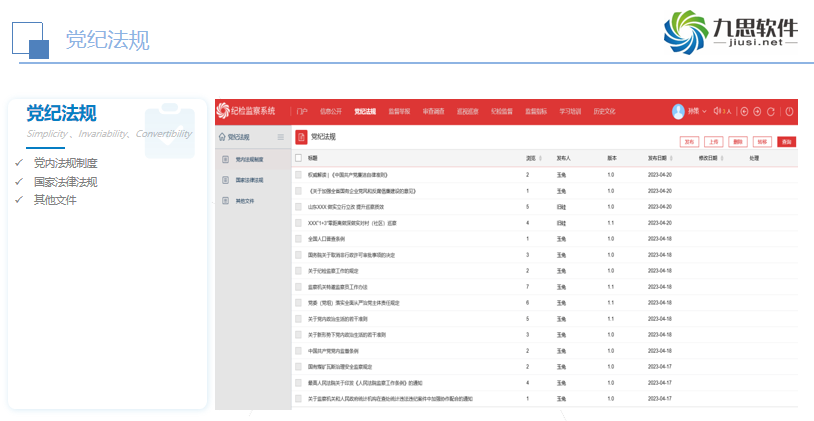The height and width of the screenshot is (421, 814).
Task: Collapse sidebar using the hamburger icon
Action: tap(281, 137)
